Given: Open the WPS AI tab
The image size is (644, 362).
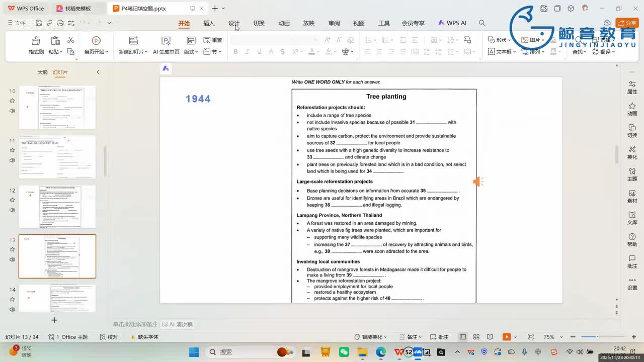Looking at the screenshot, I should [452, 23].
